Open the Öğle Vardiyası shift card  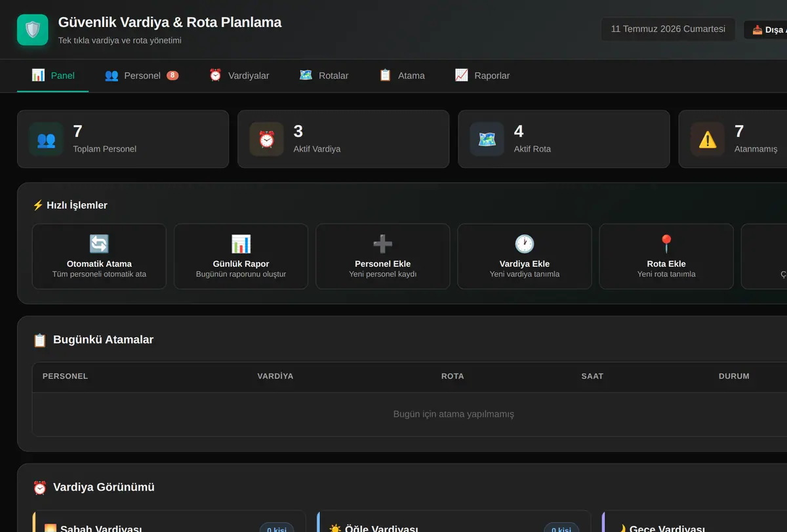coord(454,522)
